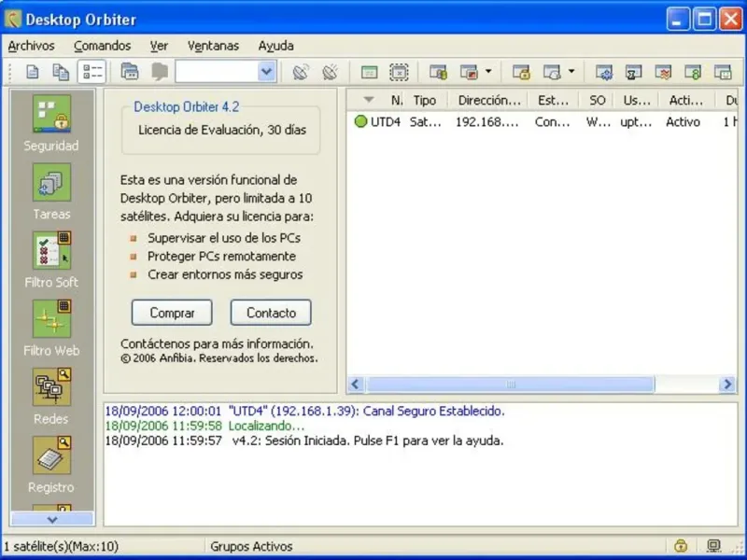Screen dimensions: 747x560
Task: Expand the arrow next to the mouse window icon
Action: pos(571,72)
